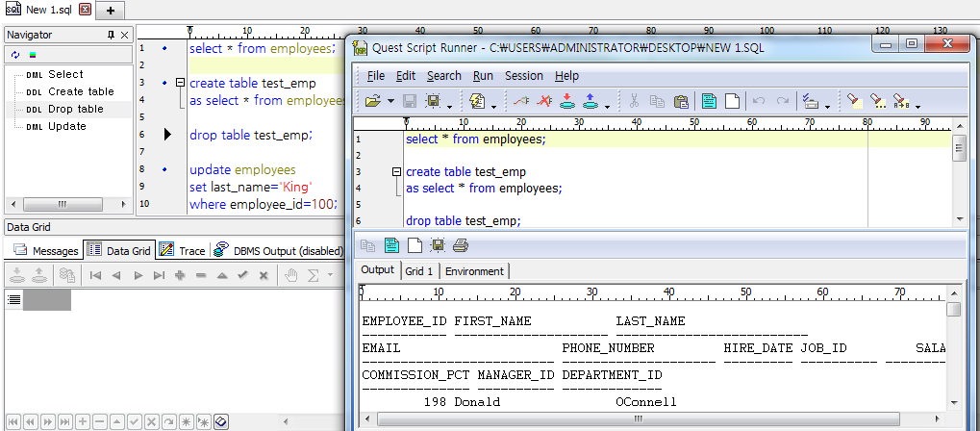Click the blank new page toolbar icon
This screenshot has height=431, width=980.
(x=732, y=101)
